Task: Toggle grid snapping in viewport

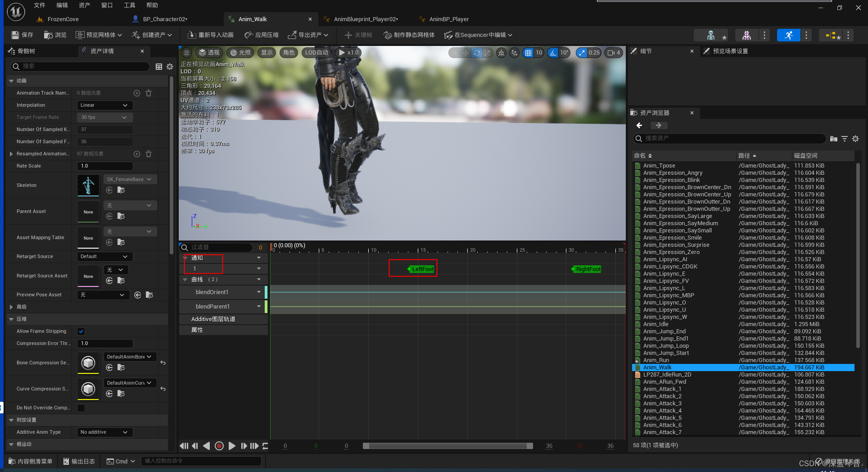Action: pos(528,53)
